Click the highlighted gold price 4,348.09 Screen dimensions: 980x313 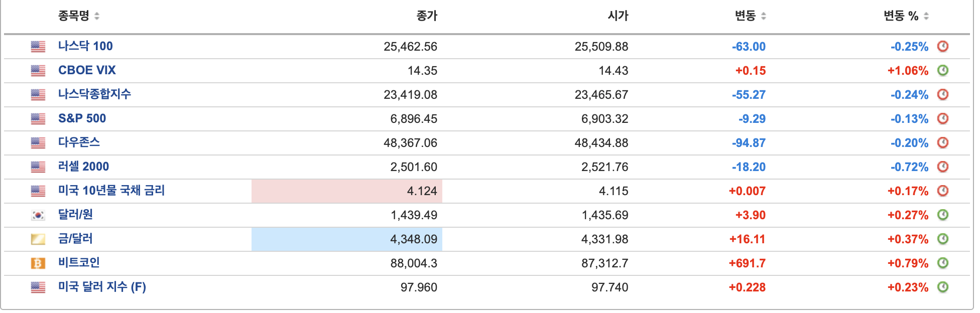tap(347, 239)
